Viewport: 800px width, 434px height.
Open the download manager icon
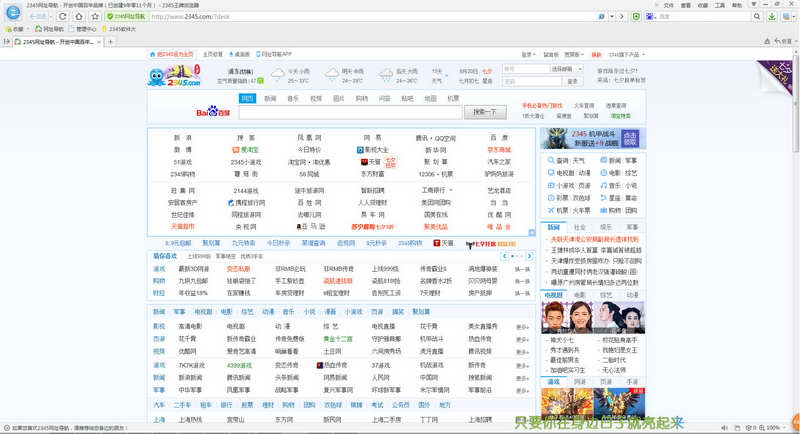click(x=772, y=16)
